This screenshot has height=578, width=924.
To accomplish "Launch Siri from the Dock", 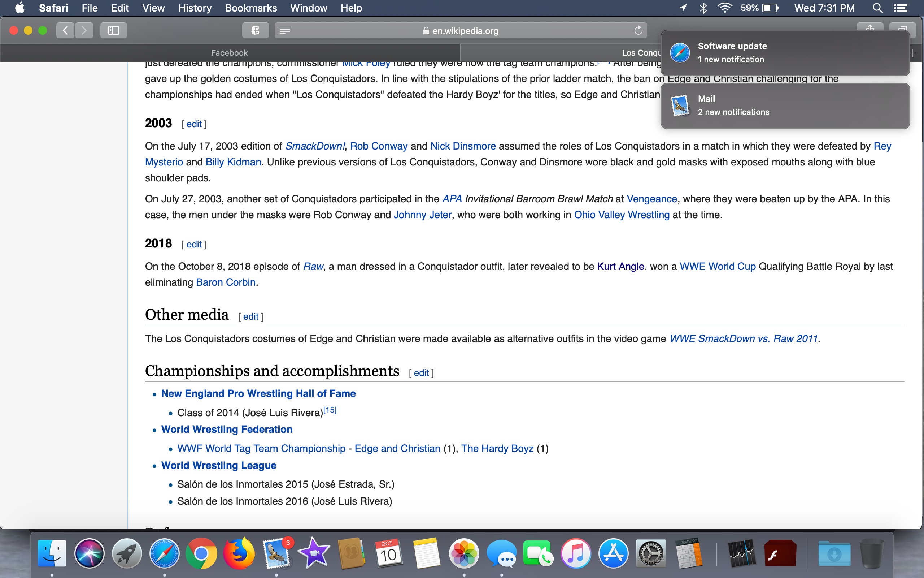I will (x=90, y=553).
